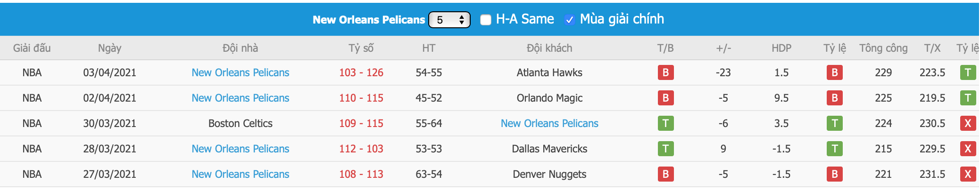Click Boston Celtics team name
Image resolution: width=980 pixels, height=191 pixels.
tap(240, 123)
